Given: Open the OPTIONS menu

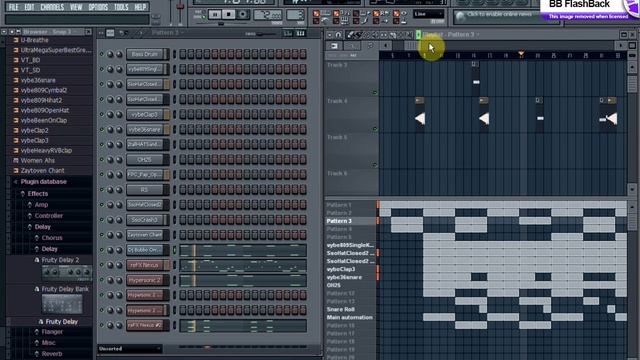Looking at the screenshot, I should [98, 7].
